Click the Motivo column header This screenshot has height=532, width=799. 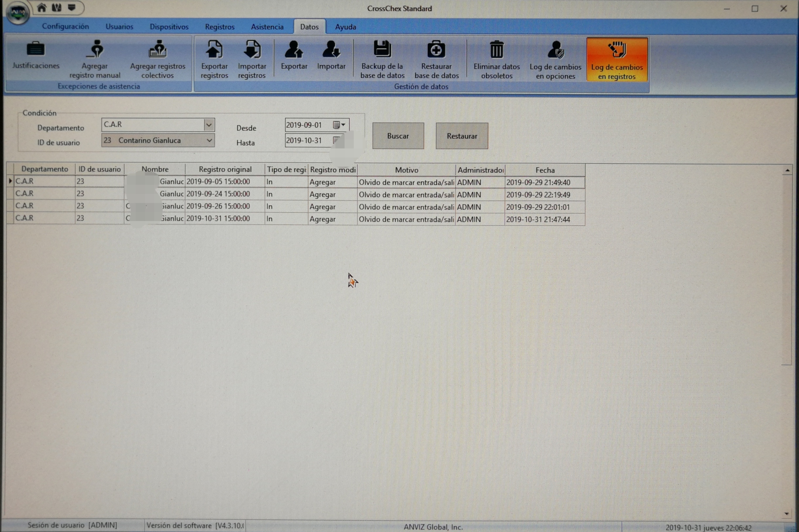tap(406, 169)
